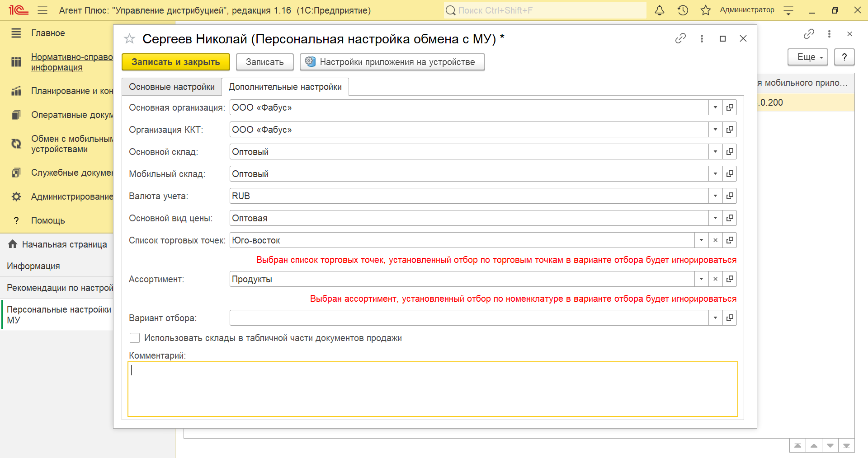868x458 pixels.
Task: Clear the Ассортимент field
Action: (x=715, y=279)
